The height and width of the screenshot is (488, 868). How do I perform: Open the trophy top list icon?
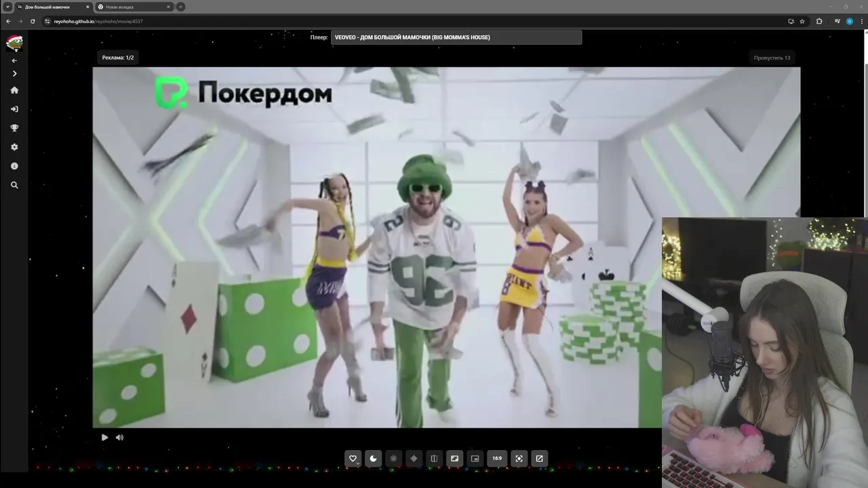[14, 128]
